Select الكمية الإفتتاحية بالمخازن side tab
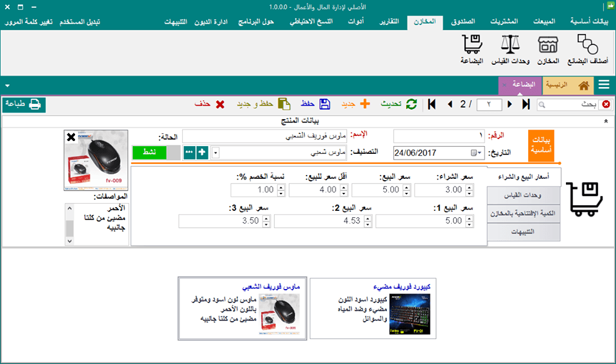616x364 pixels. (x=524, y=213)
